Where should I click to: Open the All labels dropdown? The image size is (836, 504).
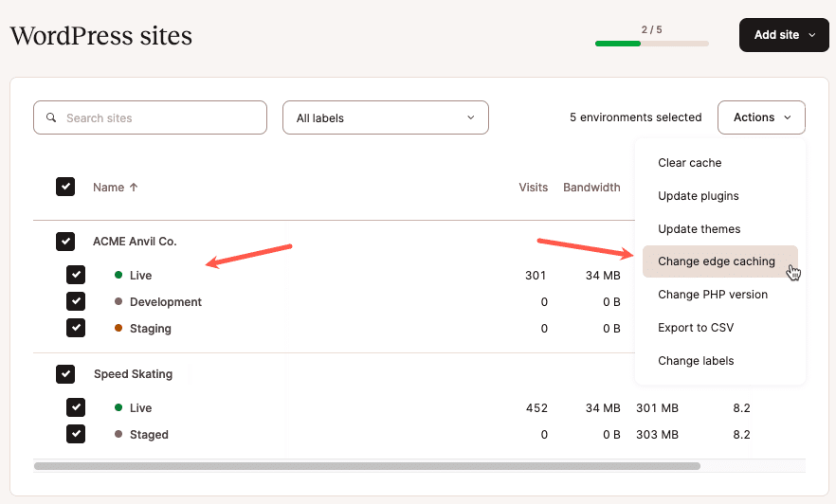pos(385,118)
